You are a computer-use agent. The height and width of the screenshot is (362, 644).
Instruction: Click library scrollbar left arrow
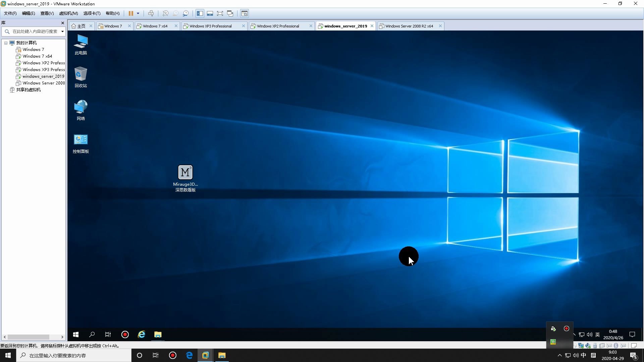pos(5,337)
